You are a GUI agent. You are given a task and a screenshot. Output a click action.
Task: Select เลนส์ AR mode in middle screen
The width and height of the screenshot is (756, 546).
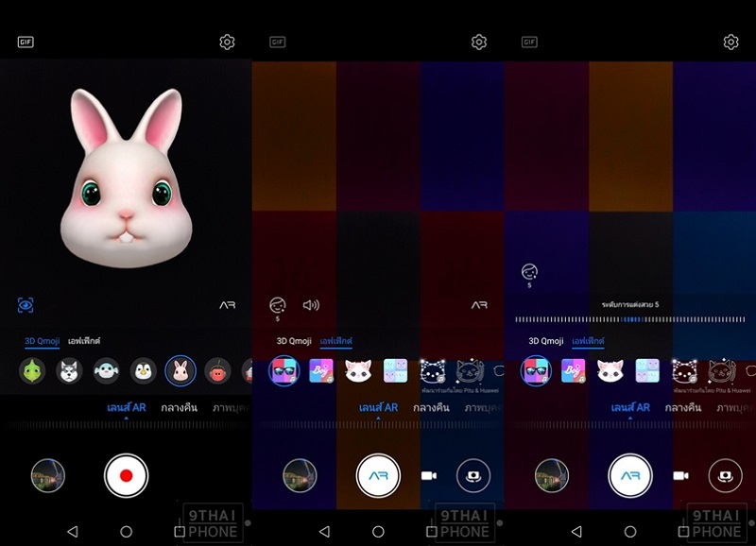point(379,408)
